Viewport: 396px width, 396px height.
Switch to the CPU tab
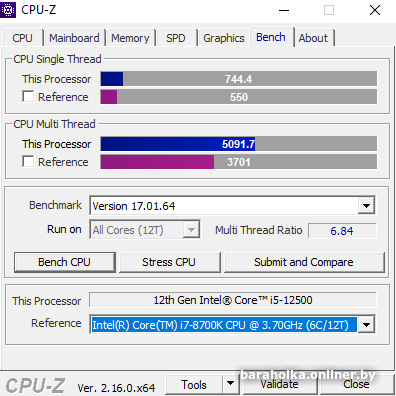pos(22,38)
